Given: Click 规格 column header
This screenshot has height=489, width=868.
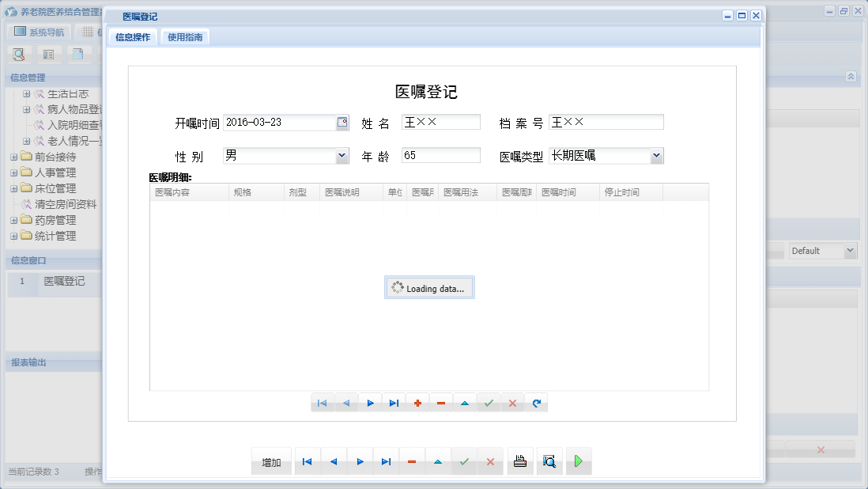Looking at the screenshot, I should (x=257, y=192).
